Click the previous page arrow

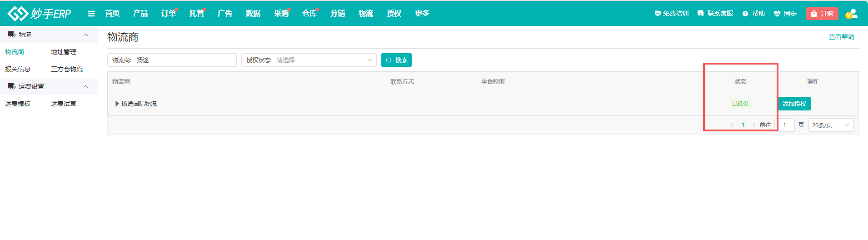click(x=732, y=125)
